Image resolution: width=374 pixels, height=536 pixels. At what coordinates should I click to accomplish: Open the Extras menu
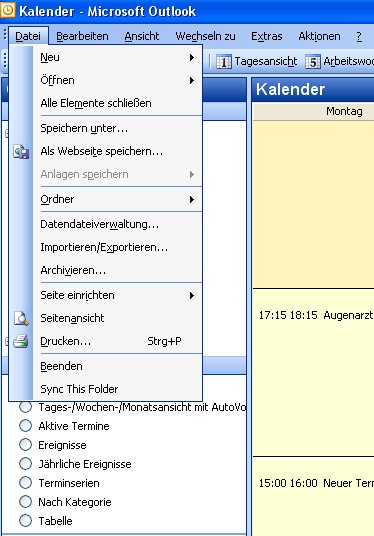tap(267, 36)
